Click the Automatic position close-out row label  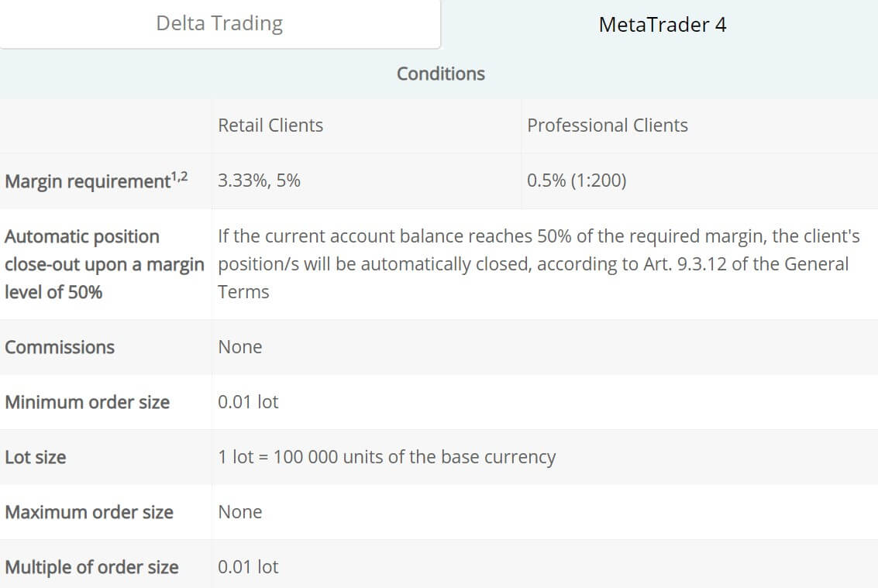104,264
